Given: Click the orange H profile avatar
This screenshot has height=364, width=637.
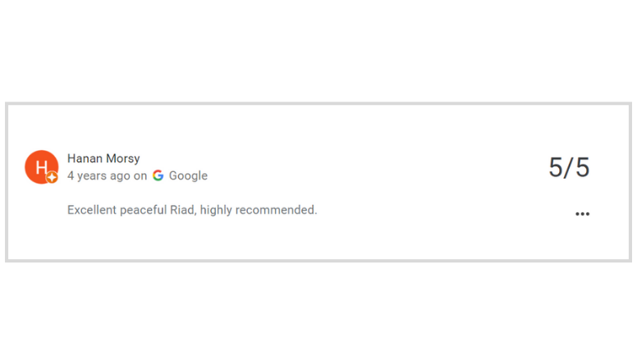Looking at the screenshot, I should 41,166.
